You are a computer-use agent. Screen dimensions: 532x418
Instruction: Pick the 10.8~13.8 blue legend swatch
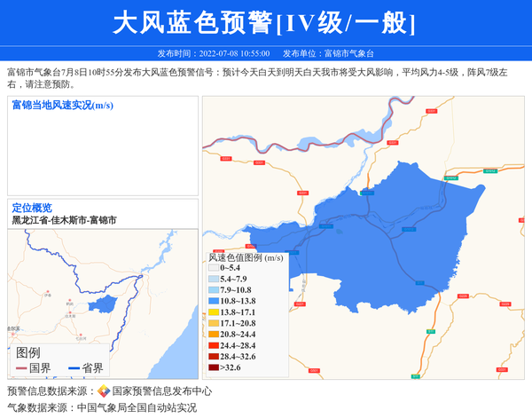pos(214,301)
